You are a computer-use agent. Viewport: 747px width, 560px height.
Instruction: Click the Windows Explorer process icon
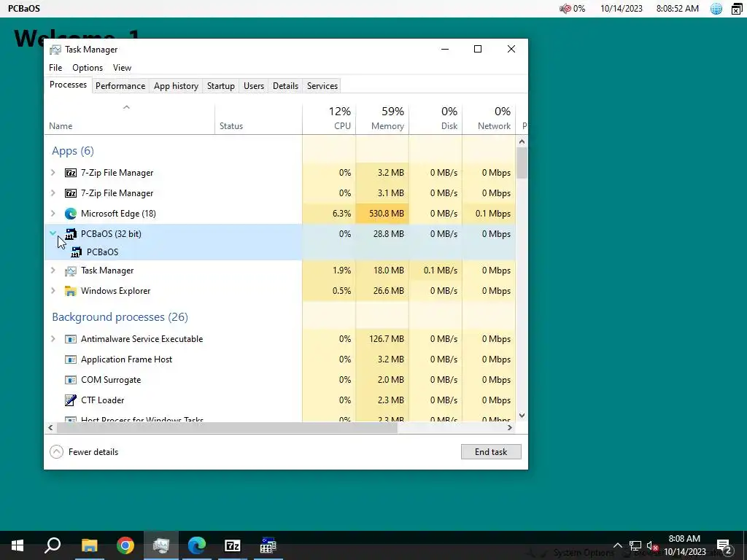click(x=71, y=291)
